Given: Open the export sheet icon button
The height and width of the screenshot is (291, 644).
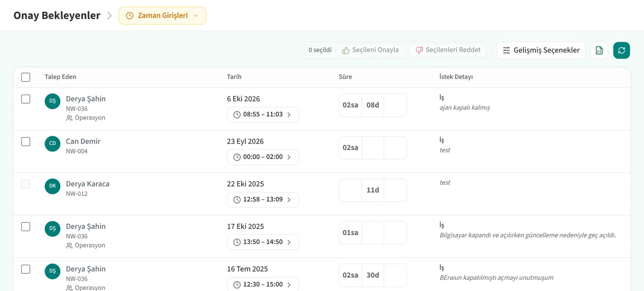Looking at the screenshot, I should click(599, 50).
